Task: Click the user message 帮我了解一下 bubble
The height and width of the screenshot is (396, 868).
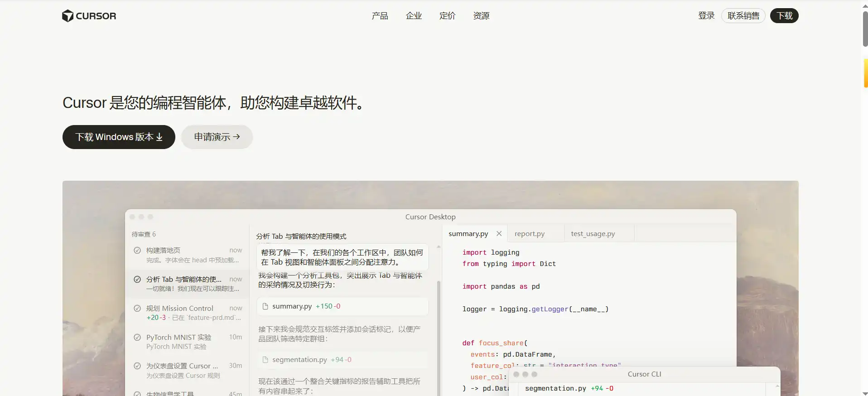Action: click(x=342, y=257)
